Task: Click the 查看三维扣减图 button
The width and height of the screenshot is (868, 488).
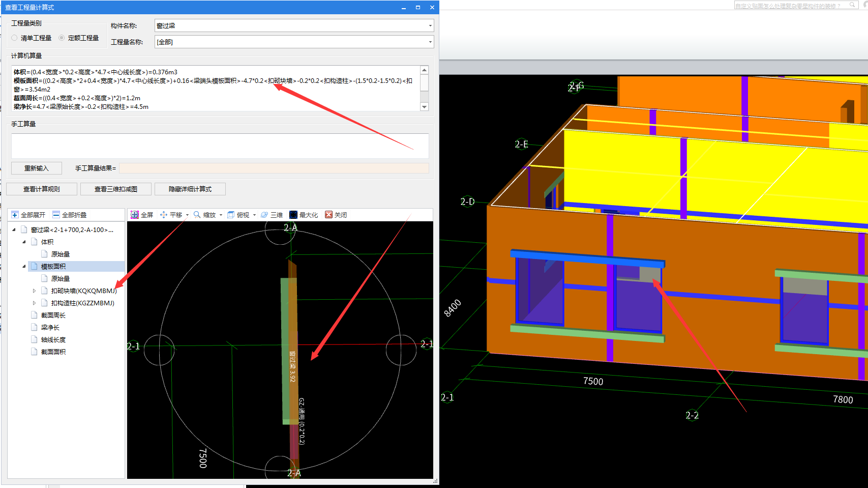Action: [x=116, y=189]
